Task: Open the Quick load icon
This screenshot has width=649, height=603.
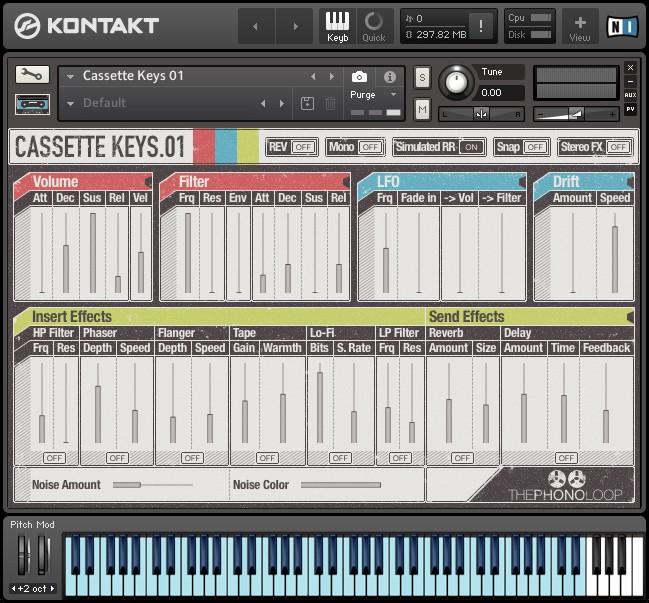Action: pyautogui.click(x=373, y=25)
